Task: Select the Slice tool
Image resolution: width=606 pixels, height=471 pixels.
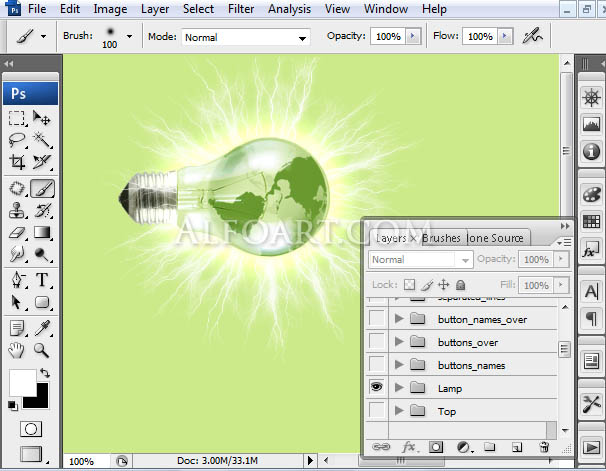Action: (42, 162)
